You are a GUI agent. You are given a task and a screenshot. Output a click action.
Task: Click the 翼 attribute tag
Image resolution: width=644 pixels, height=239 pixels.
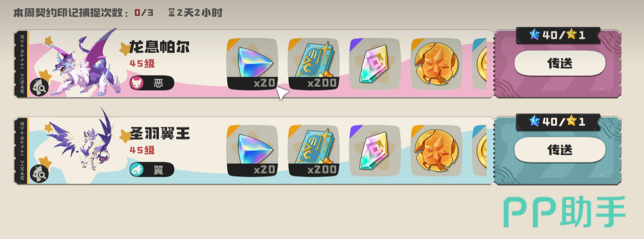point(152,170)
